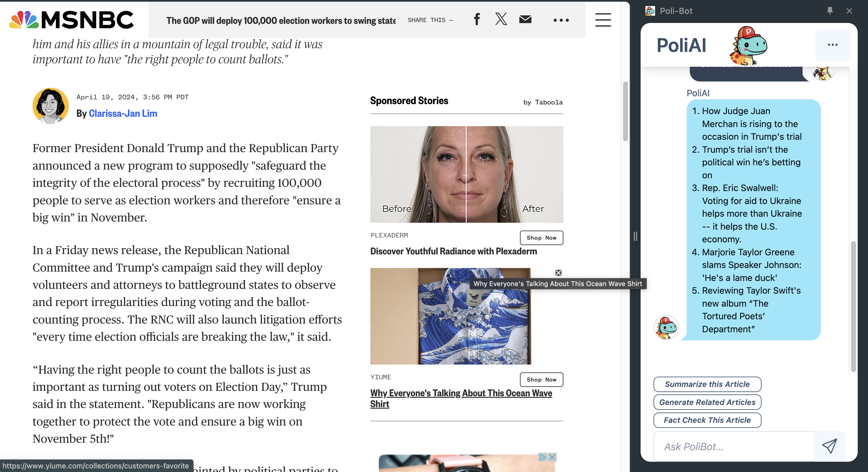Dismiss the Ocean Wave Shirt ad
Image resolution: width=868 pixels, height=472 pixels.
(x=558, y=273)
